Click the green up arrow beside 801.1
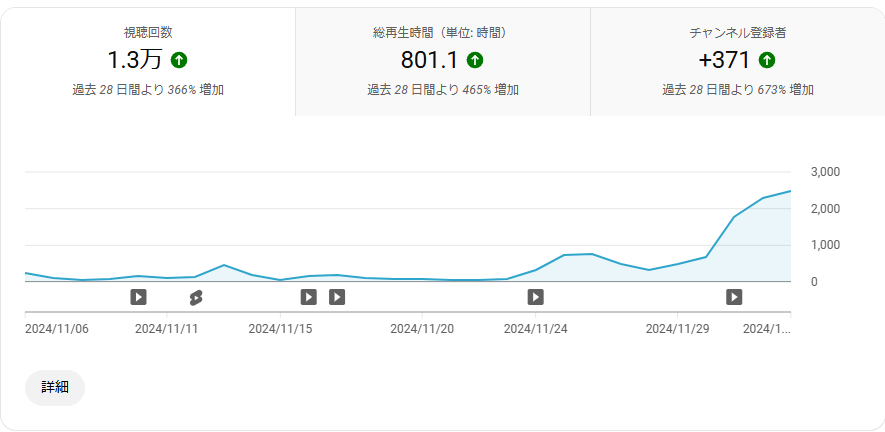885x432 pixels. coord(475,60)
